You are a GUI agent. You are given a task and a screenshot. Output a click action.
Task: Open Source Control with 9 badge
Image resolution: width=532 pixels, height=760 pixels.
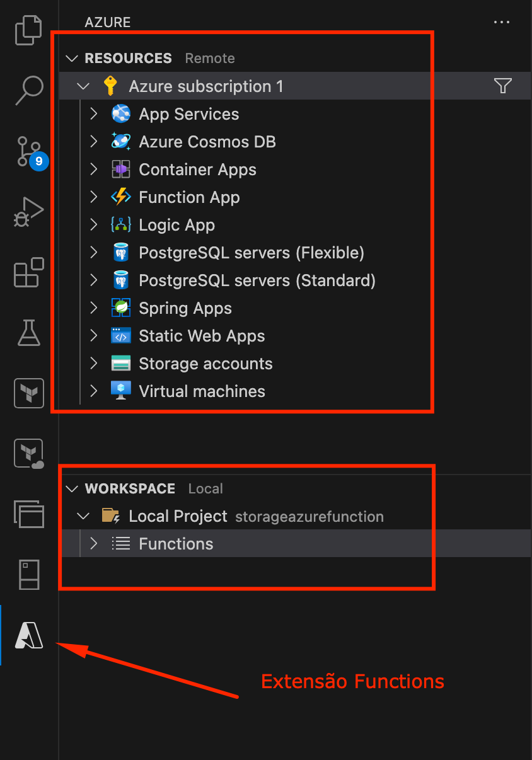click(x=29, y=151)
